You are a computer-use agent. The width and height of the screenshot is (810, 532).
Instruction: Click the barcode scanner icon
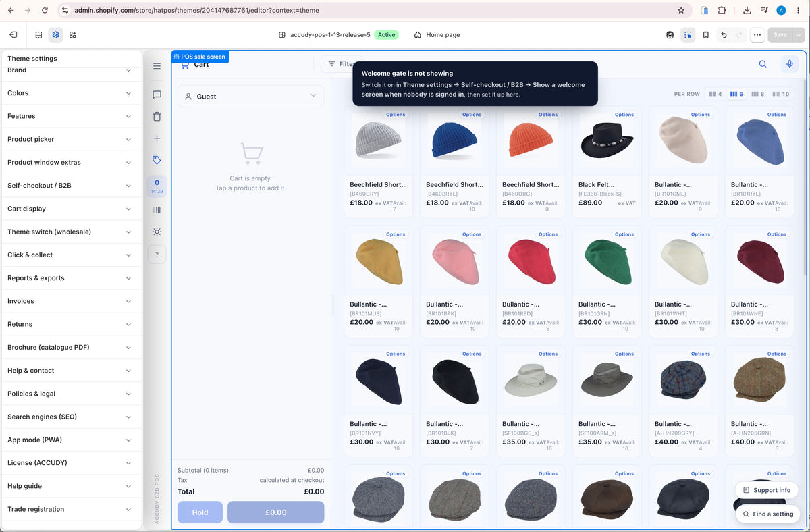click(157, 210)
